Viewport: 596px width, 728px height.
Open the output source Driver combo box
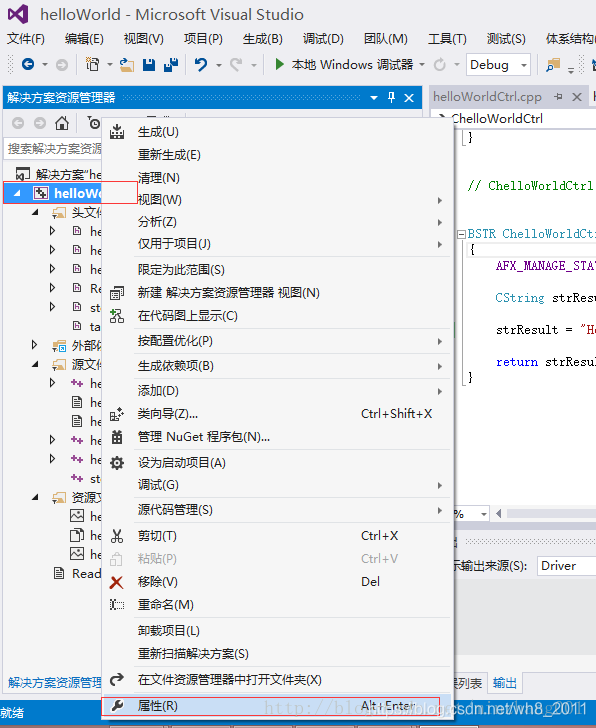(x=566, y=566)
